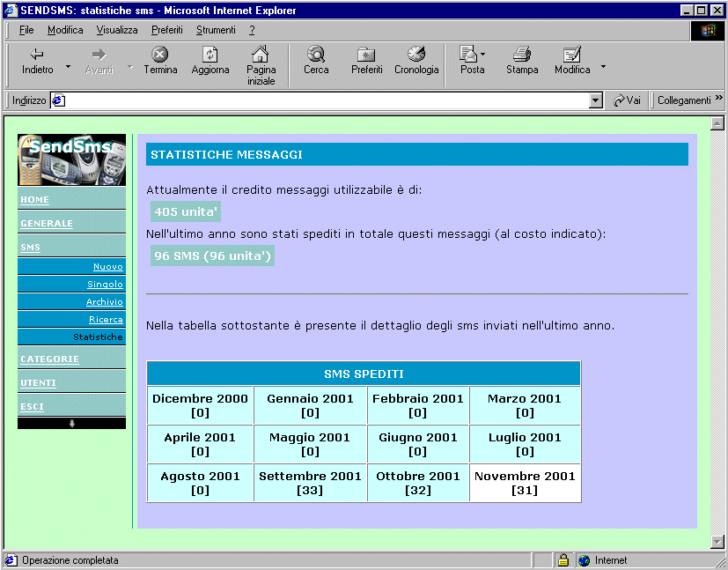This screenshot has width=728, height=570.
Task: Click the scrollbar down arrow
Action: tap(717, 542)
